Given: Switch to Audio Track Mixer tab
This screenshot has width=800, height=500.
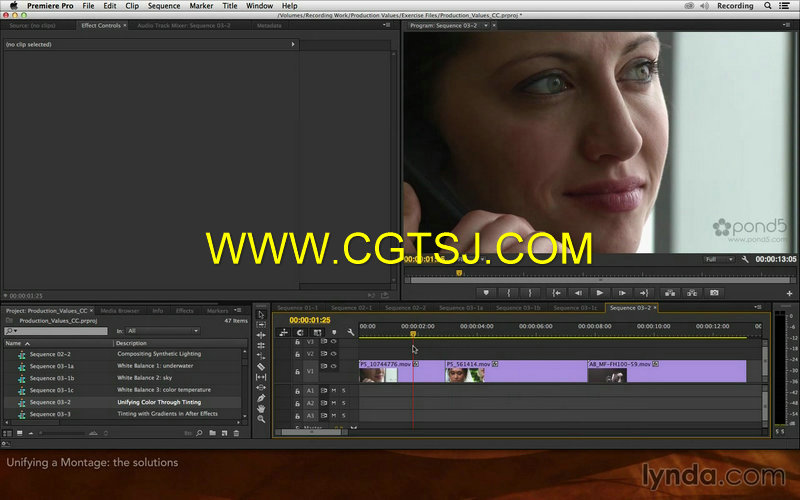Looking at the screenshot, I should coord(184,25).
